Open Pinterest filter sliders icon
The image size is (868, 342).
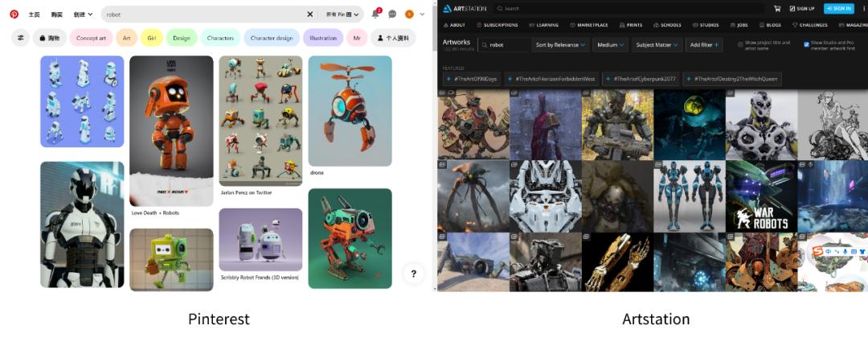tap(20, 38)
